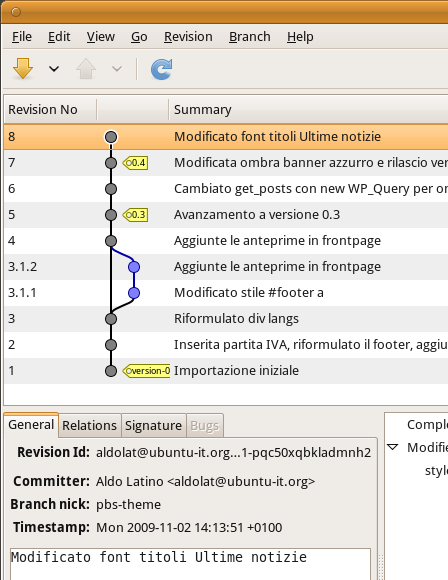Select 'Avanzamento a versione 0.3' revision
Screen dimensions: 448x580
[226, 215]
